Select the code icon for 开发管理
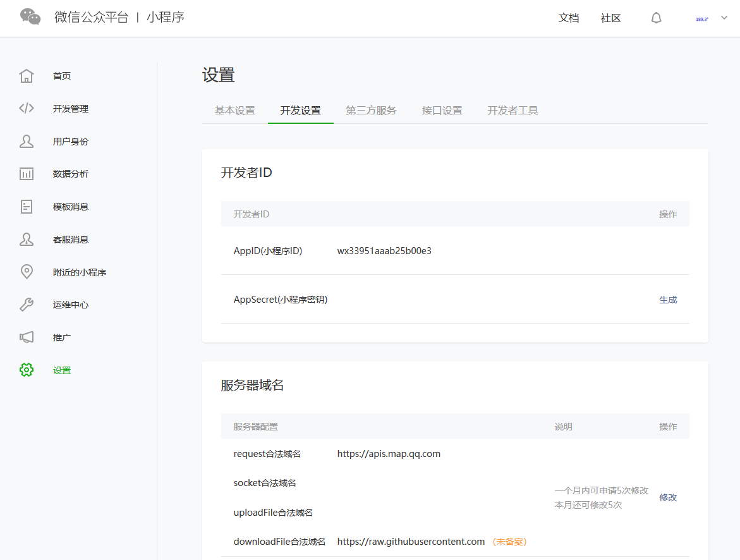This screenshot has height=560, width=740. 27,108
